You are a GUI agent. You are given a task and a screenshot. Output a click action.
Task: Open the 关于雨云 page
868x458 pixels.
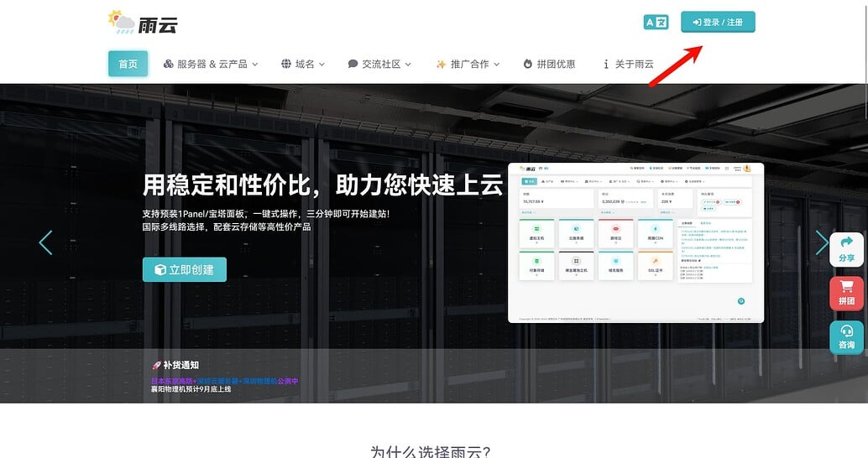pos(628,64)
